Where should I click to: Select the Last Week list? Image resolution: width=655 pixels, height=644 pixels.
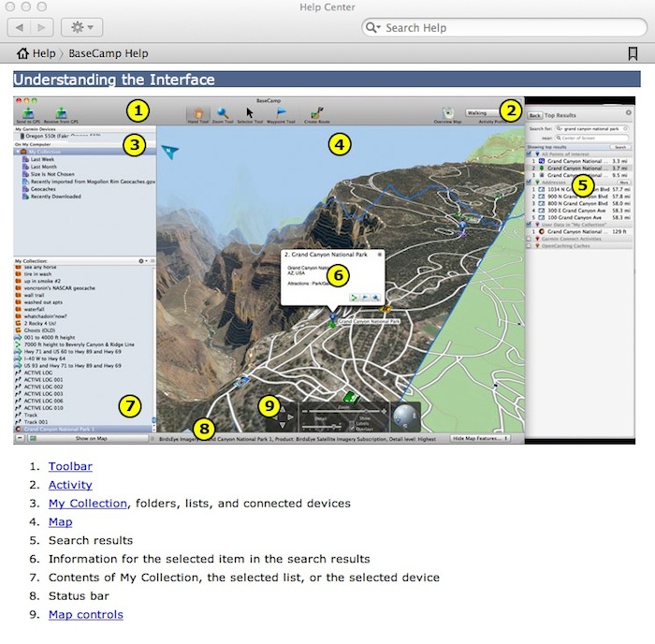coord(42,159)
